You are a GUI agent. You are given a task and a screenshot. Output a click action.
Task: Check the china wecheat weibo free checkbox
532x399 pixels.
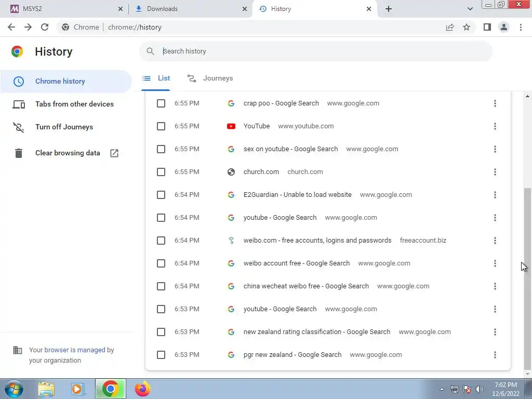[x=161, y=286]
